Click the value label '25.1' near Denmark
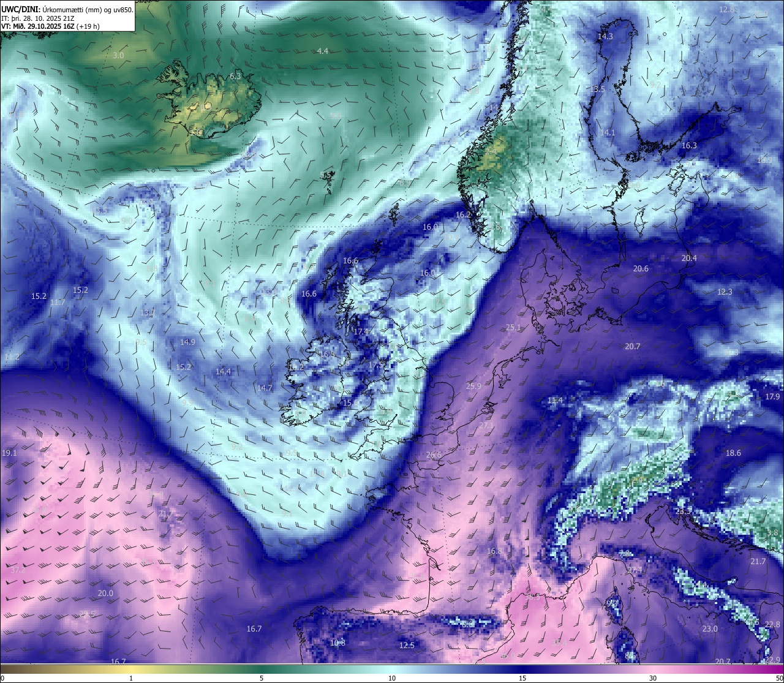Screen dimensions: 784x683 (x=513, y=328)
